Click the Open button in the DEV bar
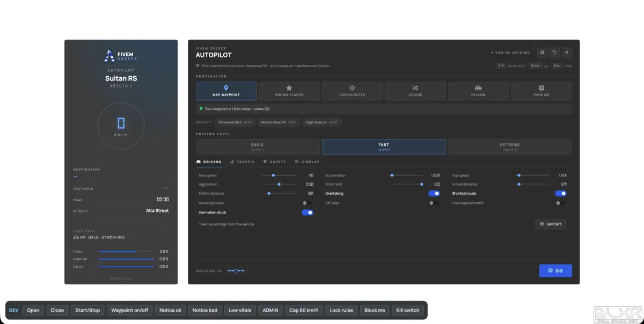The height and width of the screenshot is (324, 644). [33, 310]
